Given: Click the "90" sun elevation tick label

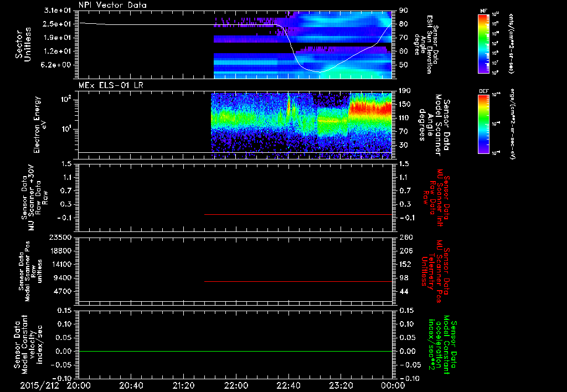Looking at the screenshot, I should point(404,11).
